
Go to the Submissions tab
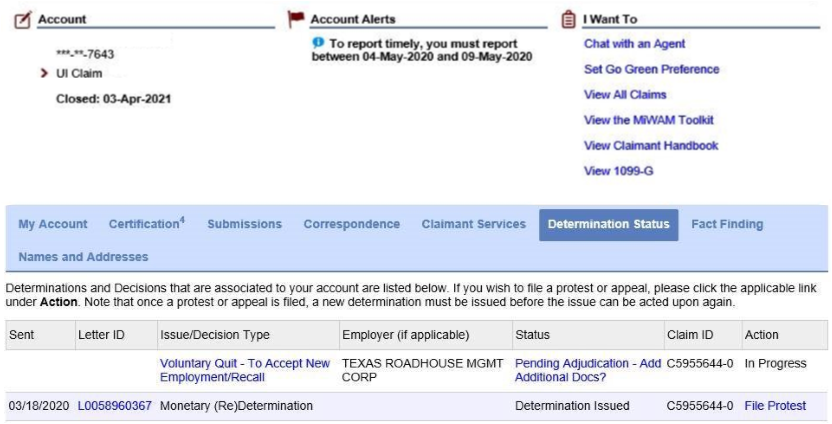[244, 224]
